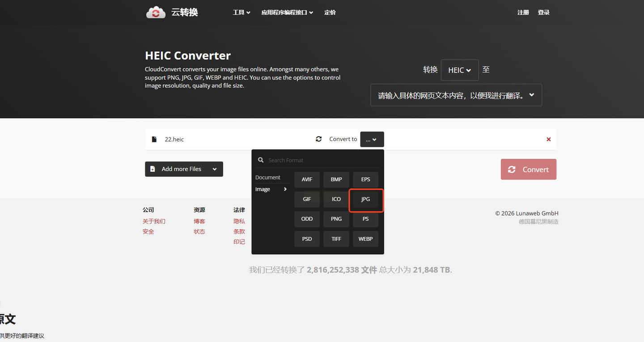Click the red Convert button
This screenshot has height=342, width=644.
point(529,169)
